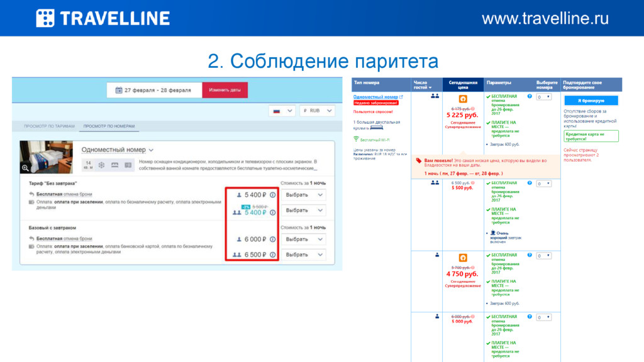Switch to ПРОСМОТР ПО ТАРИФАМ tab

pyautogui.click(x=49, y=126)
